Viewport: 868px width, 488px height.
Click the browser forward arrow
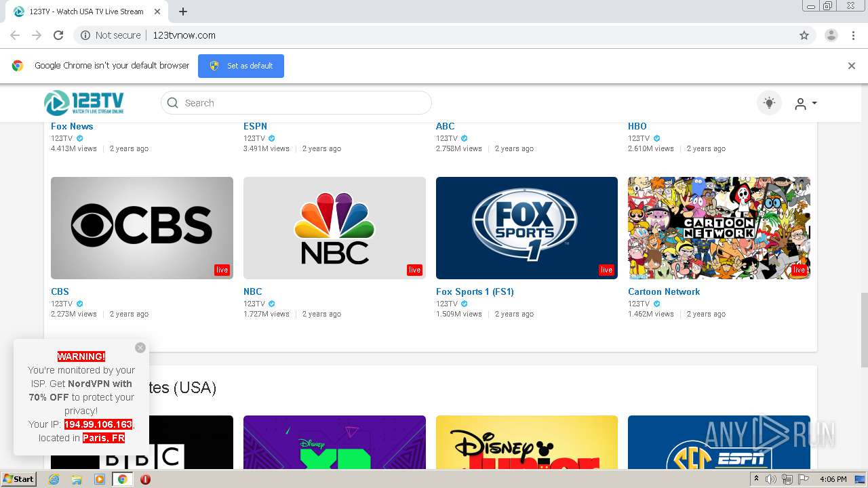[37, 35]
